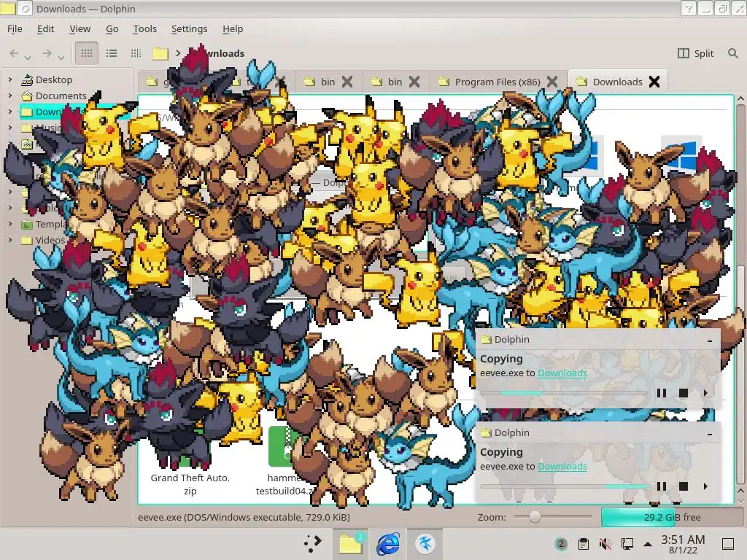Go forward with the forward arrow
The width and height of the screenshot is (747, 560).
pos(47,53)
